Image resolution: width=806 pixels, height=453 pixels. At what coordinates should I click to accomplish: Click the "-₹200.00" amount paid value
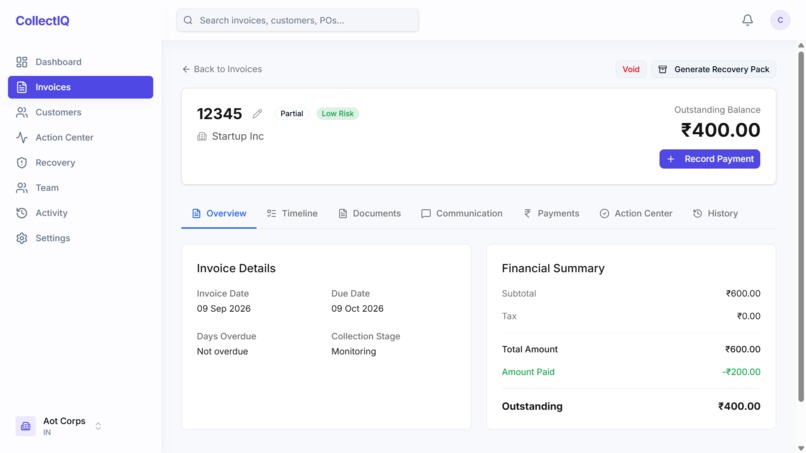[741, 372]
